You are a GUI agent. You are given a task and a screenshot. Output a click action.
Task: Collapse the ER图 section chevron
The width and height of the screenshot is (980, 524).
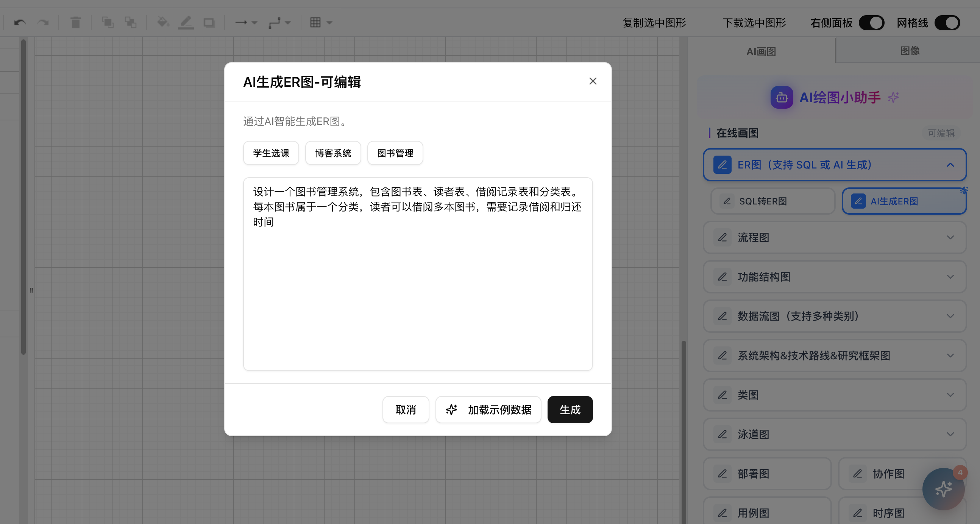pos(950,165)
